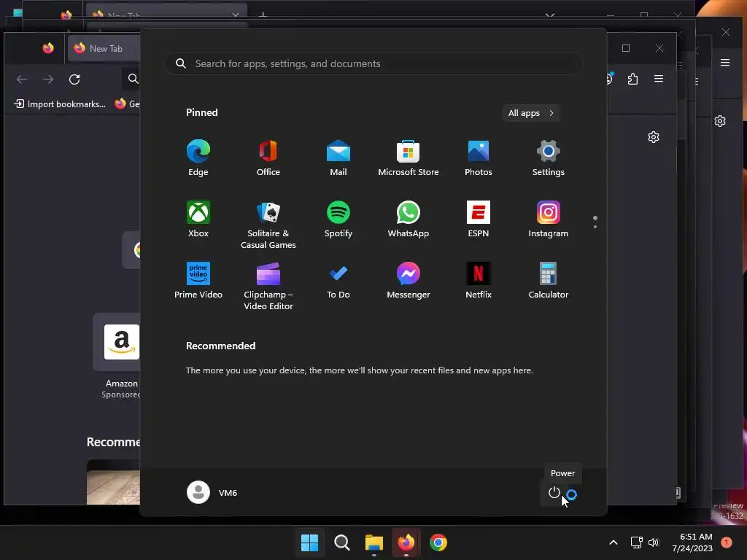Open File Explorer from the taskbar
Image resolution: width=747 pixels, height=560 pixels.
pyautogui.click(x=374, y=542)
